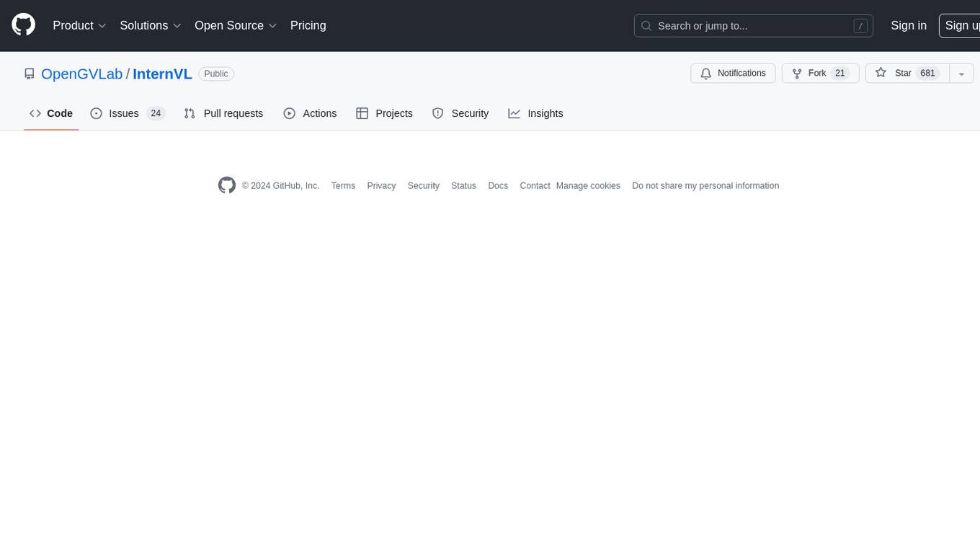Click the © 2024 GitHub, Inc. text
The width and height of the screenshot is (980, 551).
pyautogui.click(x=280, y=186)
